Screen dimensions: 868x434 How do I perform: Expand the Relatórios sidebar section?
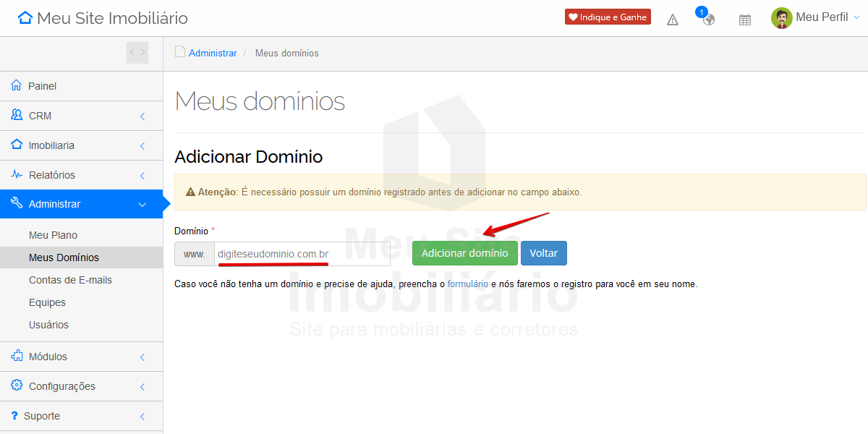click(81, 175)
